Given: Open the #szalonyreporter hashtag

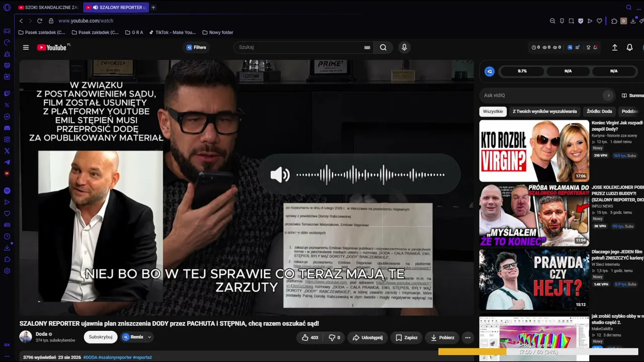Looking at the screenshot, I should click(x=115, y=357).
